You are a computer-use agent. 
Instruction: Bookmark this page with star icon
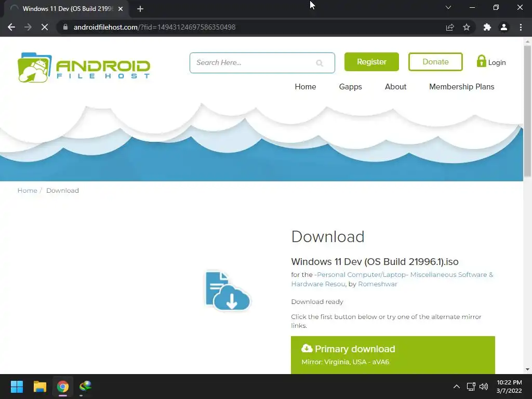coord(467,27)
